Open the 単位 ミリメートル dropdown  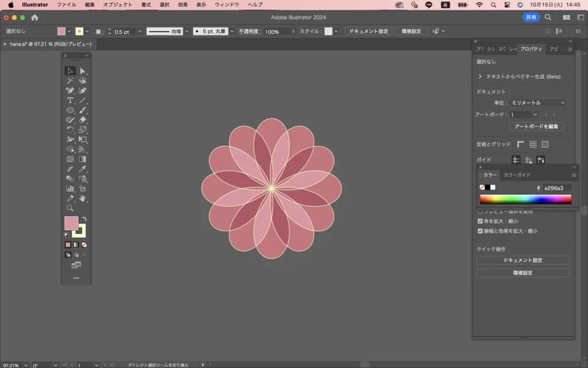pyautogui.click(x=538, y=103)
